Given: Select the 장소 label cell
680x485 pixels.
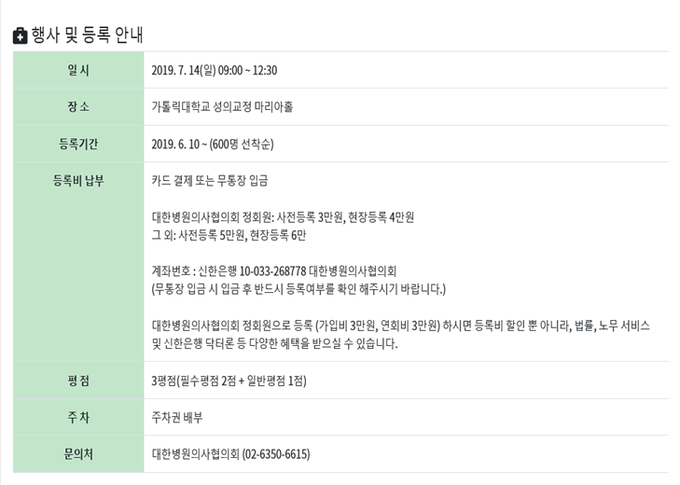Looking at the screenshot, I should tap(78, 107).
